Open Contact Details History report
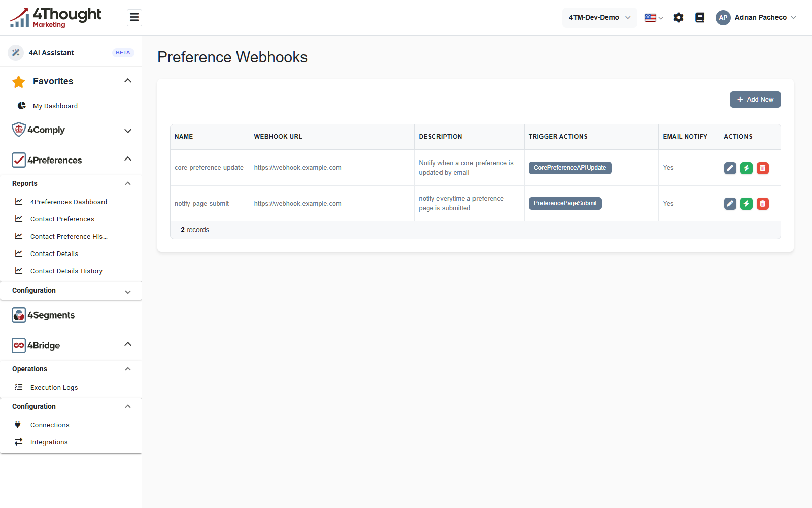This screenshot has height=508, width=812. tap(66, 271)
